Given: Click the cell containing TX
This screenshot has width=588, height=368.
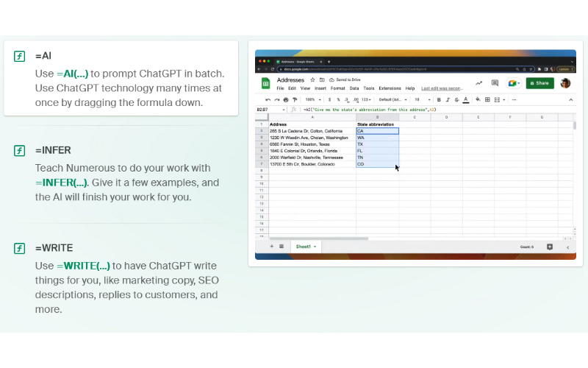Looking at the screenshot, I should 377,144.
